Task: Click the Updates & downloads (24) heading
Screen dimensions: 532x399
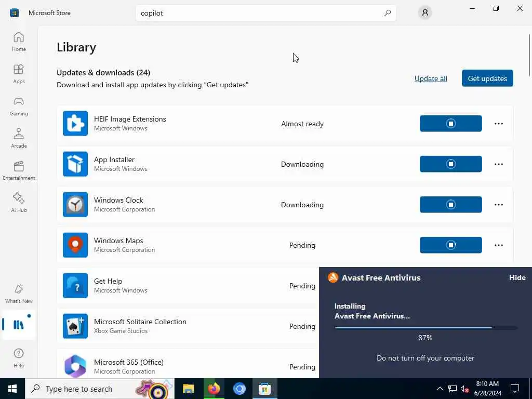Action: tap(103, 73)
